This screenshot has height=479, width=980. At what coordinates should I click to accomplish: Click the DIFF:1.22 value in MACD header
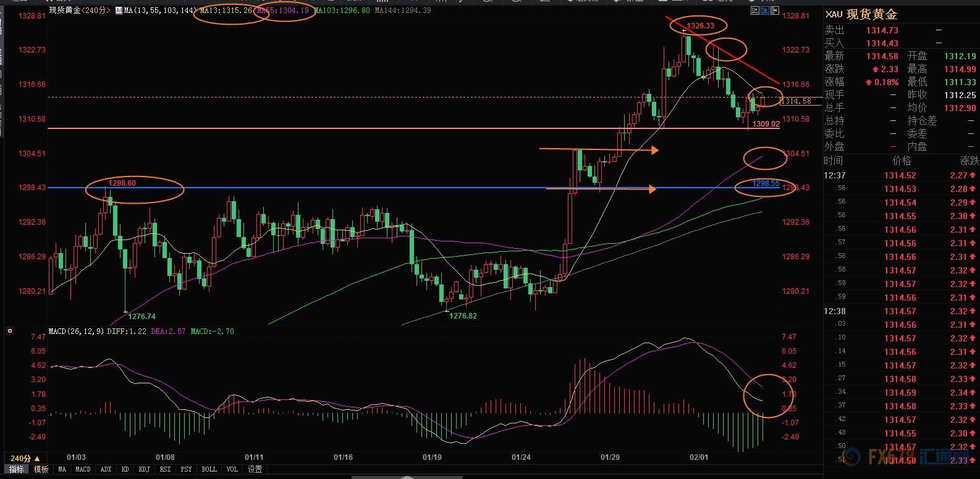point(127,331)
